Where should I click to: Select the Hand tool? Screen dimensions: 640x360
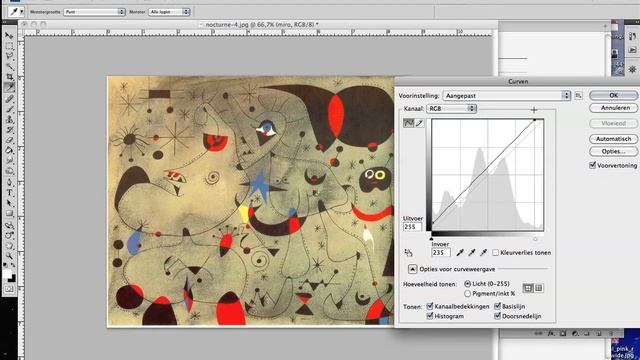9,246
